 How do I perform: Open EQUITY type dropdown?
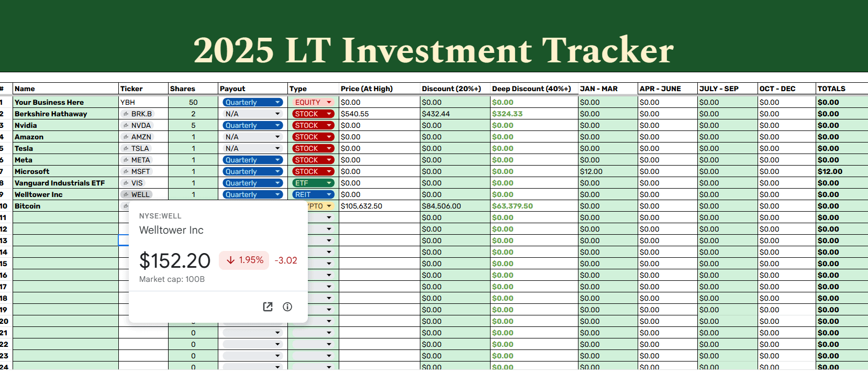coord(313,102)
